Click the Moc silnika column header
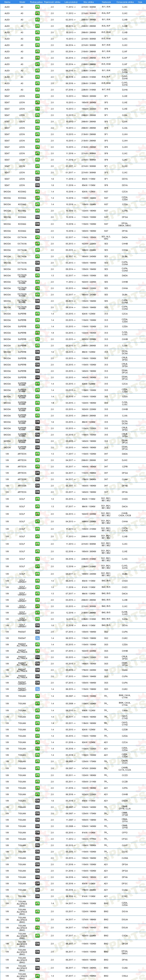This screenshot has width=146, height=980. point(89,2)
